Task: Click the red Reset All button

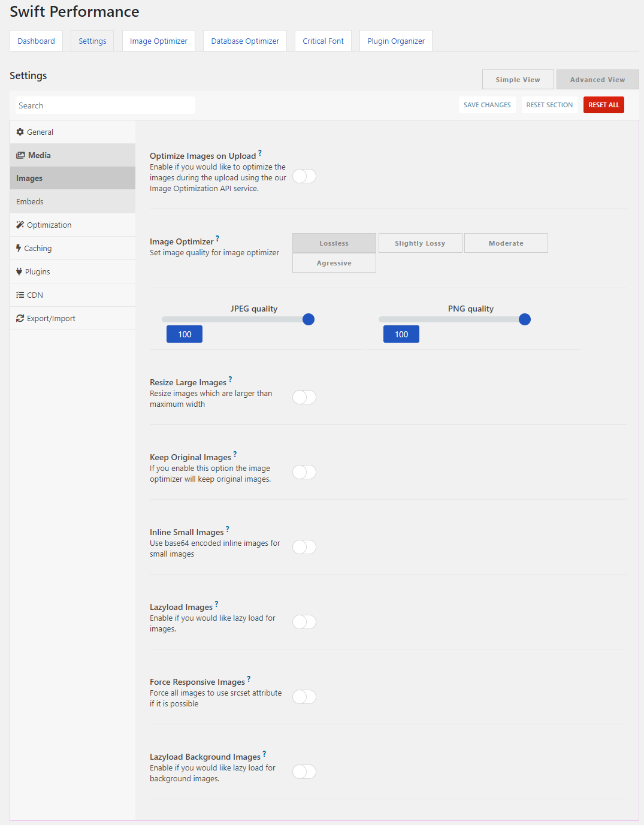Action: tap(604, 105)
